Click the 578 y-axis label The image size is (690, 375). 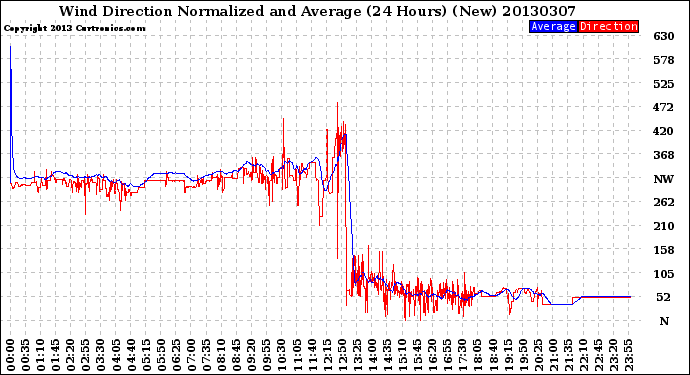tap(664, 60)
